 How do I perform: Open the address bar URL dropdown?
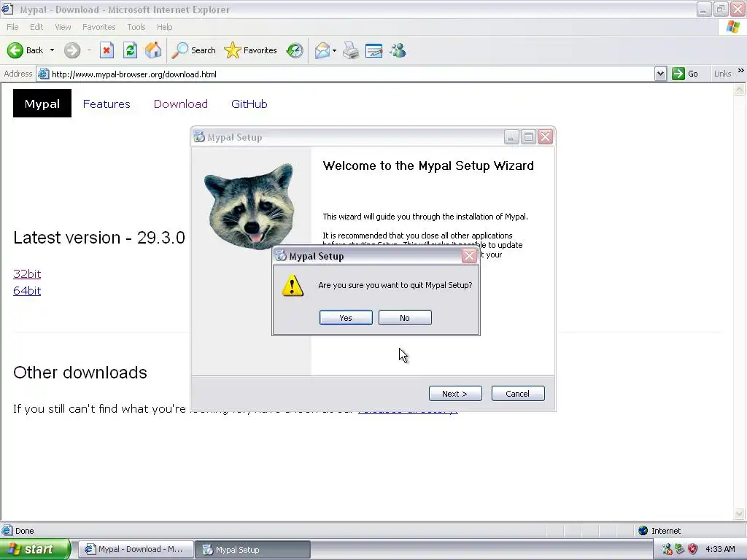click(660, 74)
